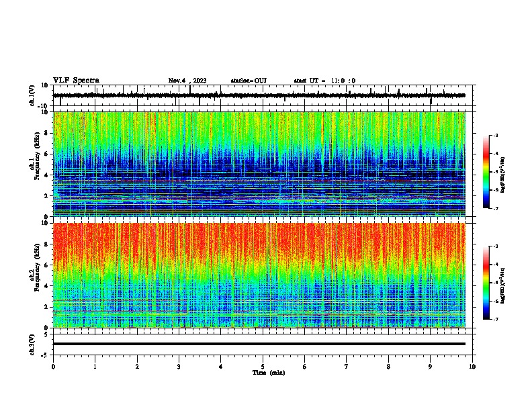Click the 'VLF Spectra' title text
532x411 pixels.
pos(76,81)
